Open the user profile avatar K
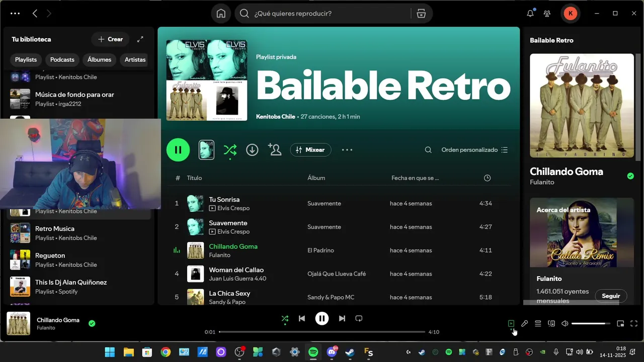The width and height of the screenshot is (644, 362). pyautogui.click(x=570, y=14)
